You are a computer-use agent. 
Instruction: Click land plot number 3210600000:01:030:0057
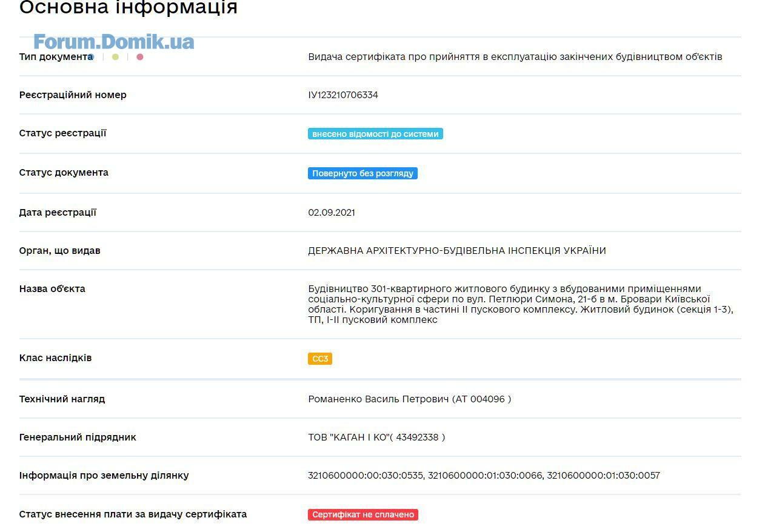[603, 476]
